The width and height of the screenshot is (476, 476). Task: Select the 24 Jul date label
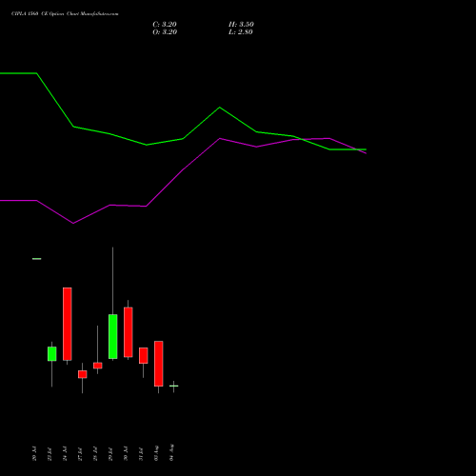coord(65,453)
